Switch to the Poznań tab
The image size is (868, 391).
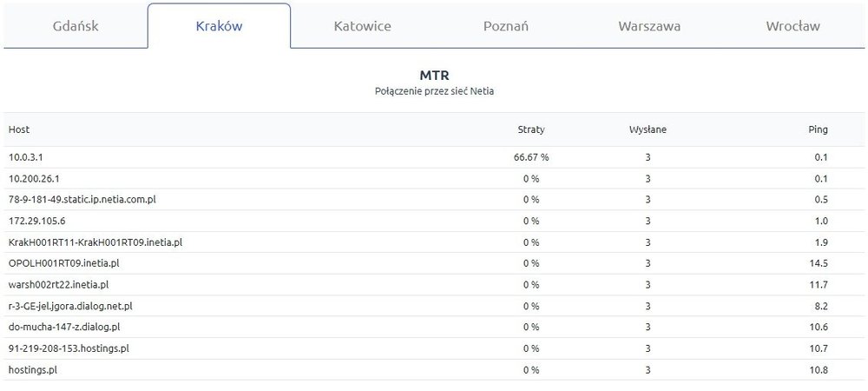[505, 26]
